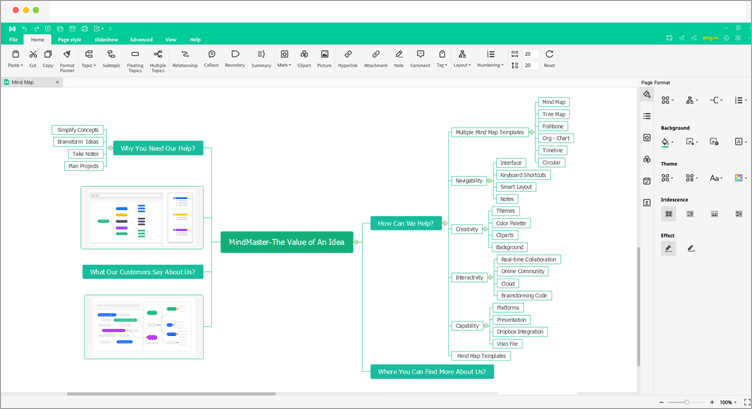Open the Advanced tab
This screenshot has height=409, width=752.
pyautogui.click(x=141, y=40)
